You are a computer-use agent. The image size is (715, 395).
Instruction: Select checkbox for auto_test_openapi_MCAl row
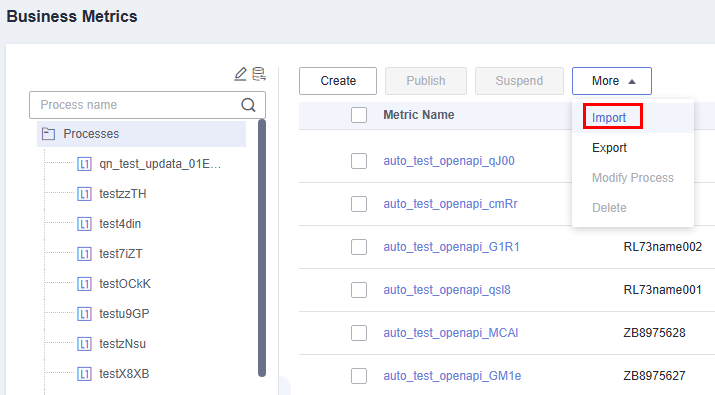pyautogui.click(x=359, y=333)
